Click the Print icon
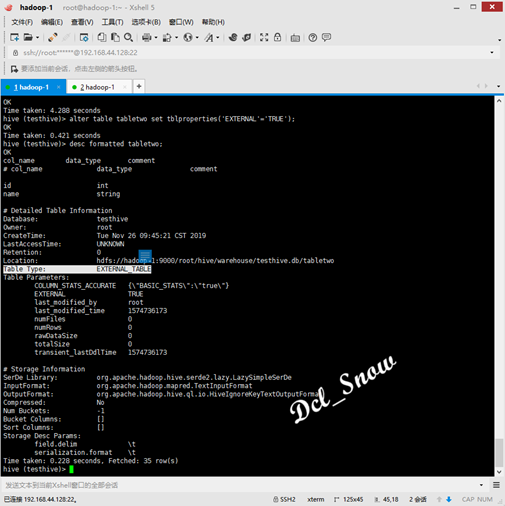This screenshot has width=505, height=506. pos(147,37)
